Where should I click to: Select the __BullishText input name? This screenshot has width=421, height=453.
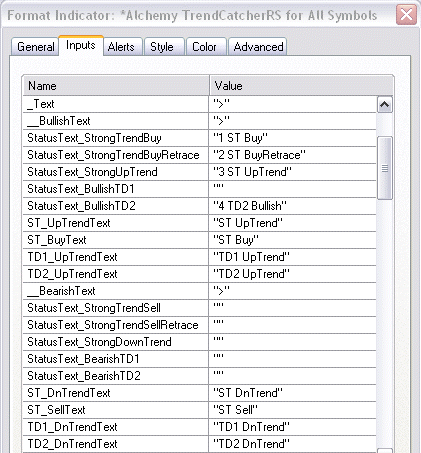click(116, 121)
